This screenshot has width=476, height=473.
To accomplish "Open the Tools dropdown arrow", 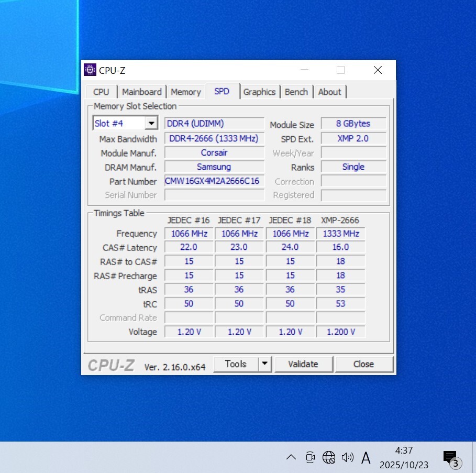I will click(x=264, y=364).
